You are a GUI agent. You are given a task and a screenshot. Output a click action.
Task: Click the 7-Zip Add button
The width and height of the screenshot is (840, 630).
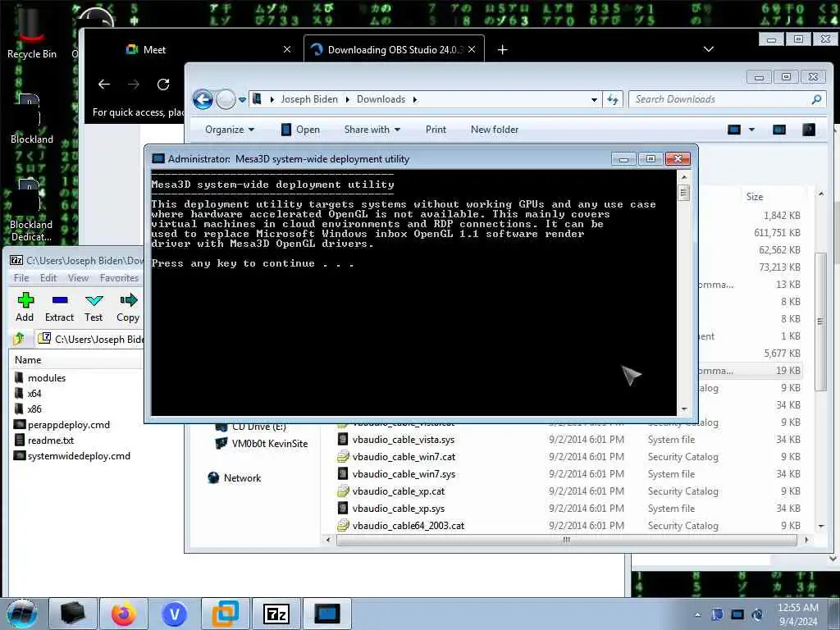pos(25,308)
